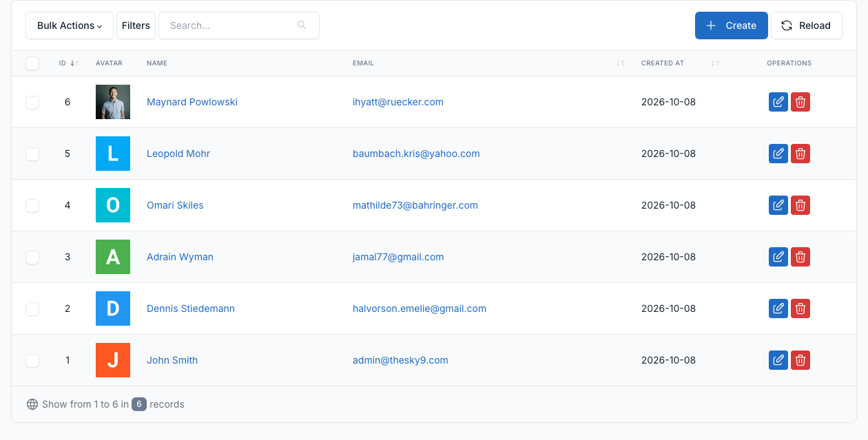Open Maynard Powlowski name link

[x=192, y=102]
